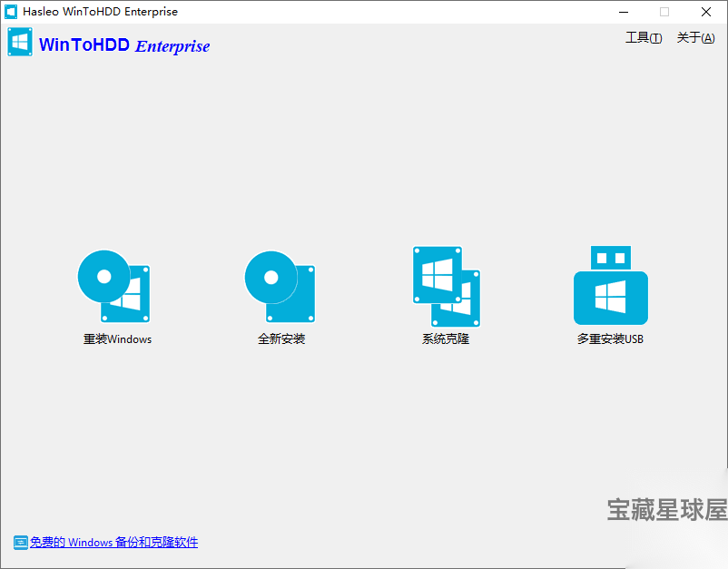728x569 pixels.
Task: Click the app icon in the title bar
Action: 11,12
